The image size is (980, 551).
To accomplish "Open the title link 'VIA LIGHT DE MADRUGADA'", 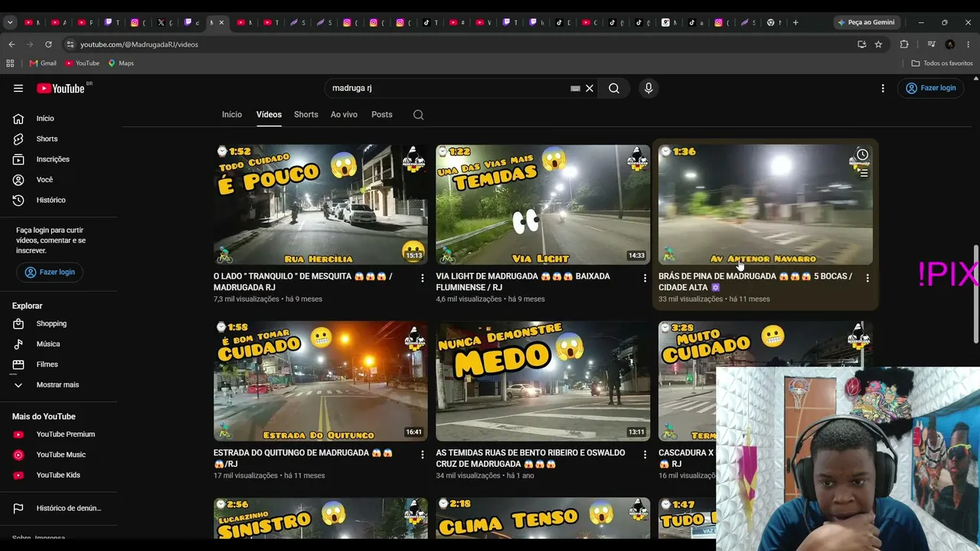I will [x=523, y=282].
